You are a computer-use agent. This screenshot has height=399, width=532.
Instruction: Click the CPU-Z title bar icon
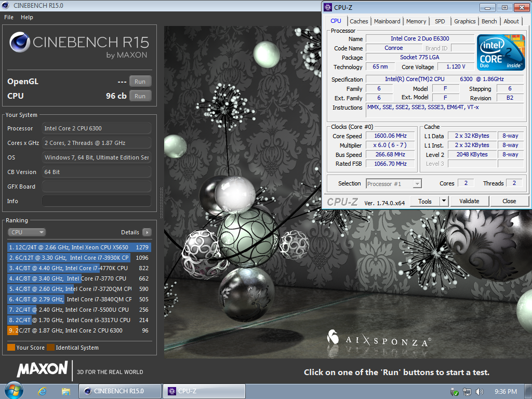point(328,7)
